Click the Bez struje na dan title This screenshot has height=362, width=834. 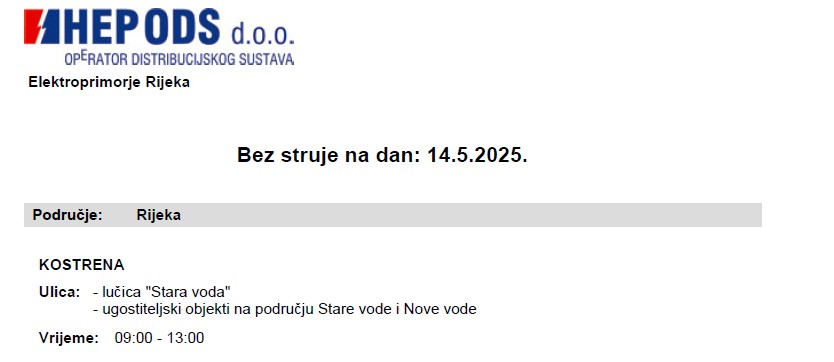coord(382,155)
